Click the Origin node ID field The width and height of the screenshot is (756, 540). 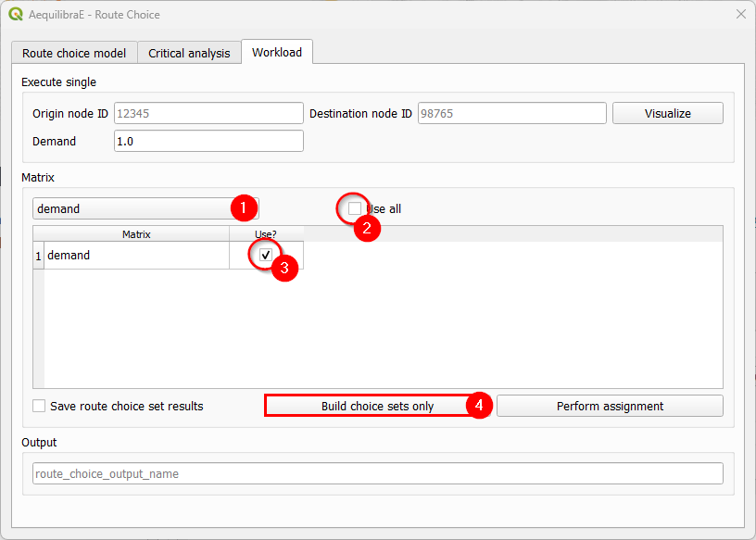(208, 113)
